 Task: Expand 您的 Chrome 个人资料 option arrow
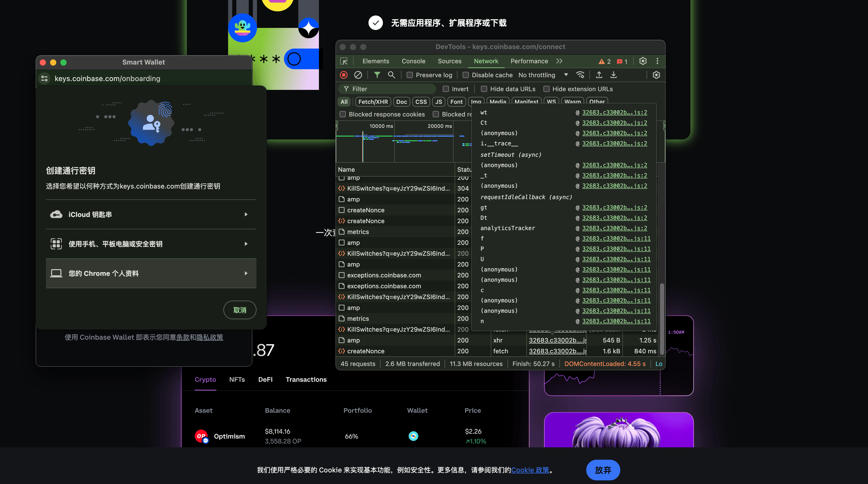pyautogui.click(x=246, y=273)
